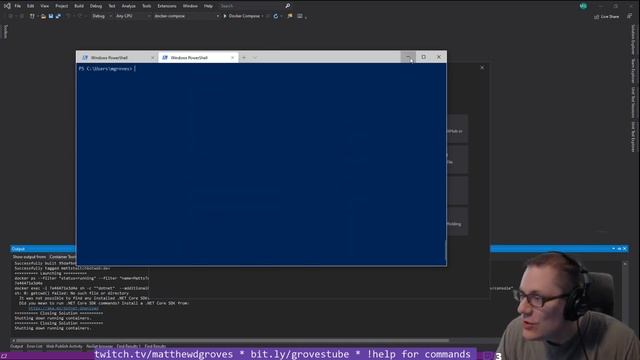The height and width of the screenshot is (360, 640).
Task: Open Show output from dropdown
Action: click(x=62, y=257)
